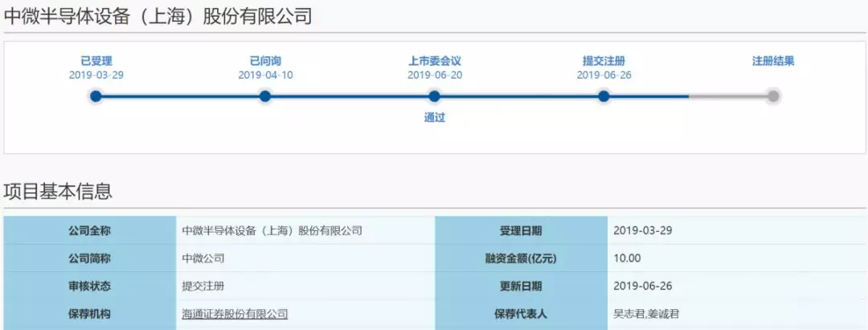Click the 上市委会议 timeline node dot

(x=435, y=97)
